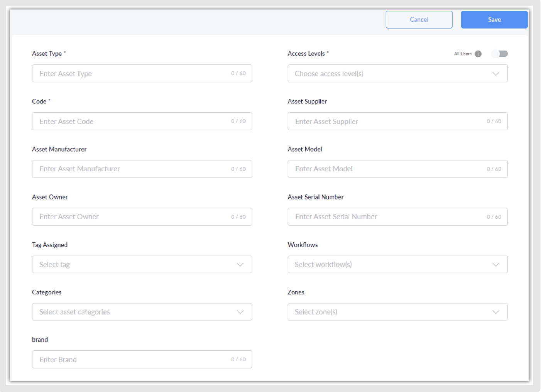Image resolution: width=541 pixels, height=392 pixels.
Task: Click the chevron arrow in Select zone(s)
Action: point(496,312)
